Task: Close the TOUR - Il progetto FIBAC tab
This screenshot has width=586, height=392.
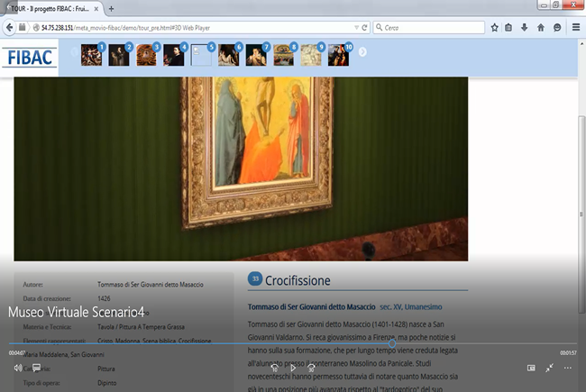Action: (x=96, y=9)
